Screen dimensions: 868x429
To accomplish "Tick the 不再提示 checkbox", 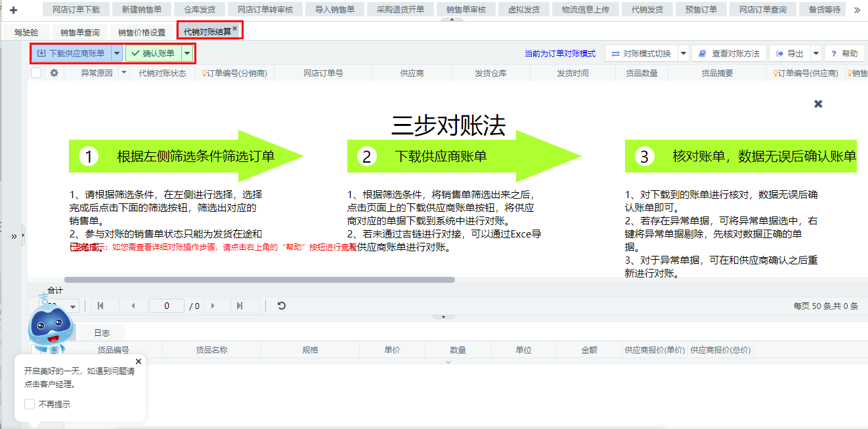I will [30, 404].
